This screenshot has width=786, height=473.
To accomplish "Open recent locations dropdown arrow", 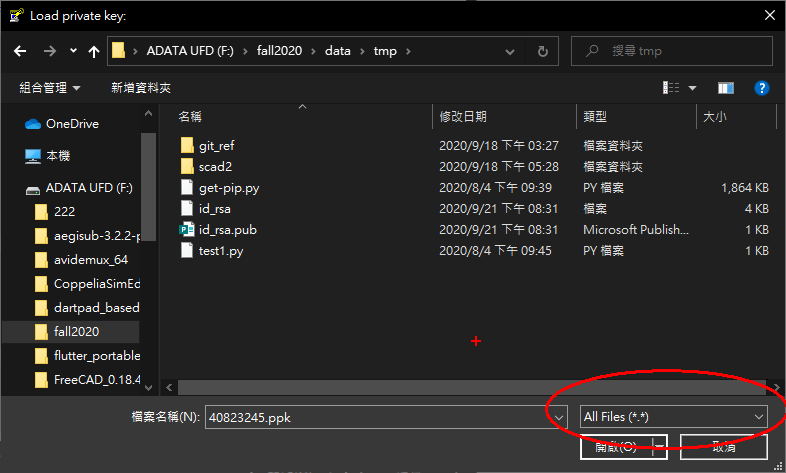I will click(73, 51).
